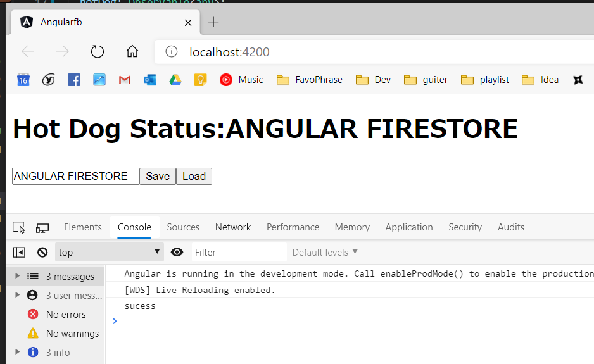This screenshot has width=594, height=364.
Task: Click the eye live expression icon
Action: click(x=177, y=253)
